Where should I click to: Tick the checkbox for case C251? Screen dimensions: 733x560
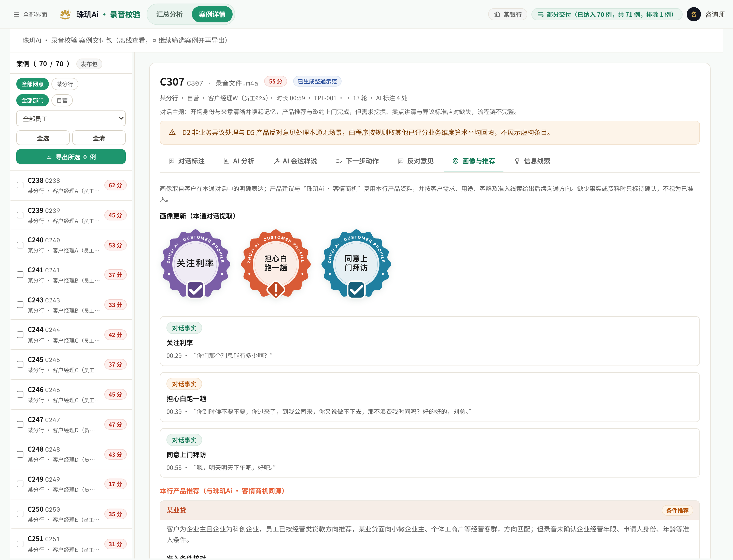pyautogui.click(x=20, y=544)
